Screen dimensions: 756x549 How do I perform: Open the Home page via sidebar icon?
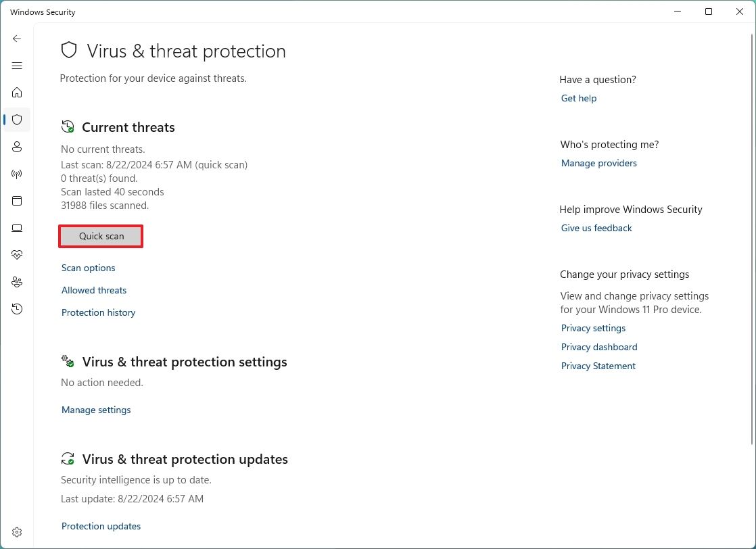(x=17, y=93)
